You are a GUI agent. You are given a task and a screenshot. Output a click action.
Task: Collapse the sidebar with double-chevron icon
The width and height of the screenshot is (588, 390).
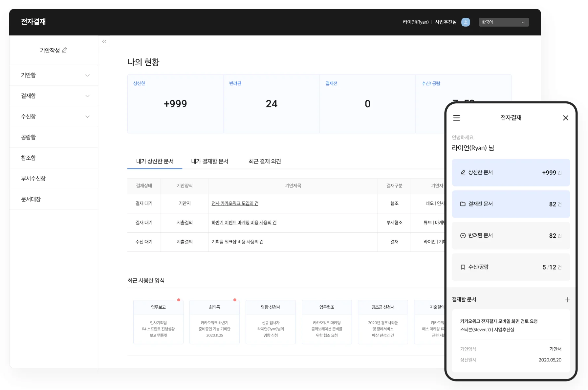click(x=104, y=41)
